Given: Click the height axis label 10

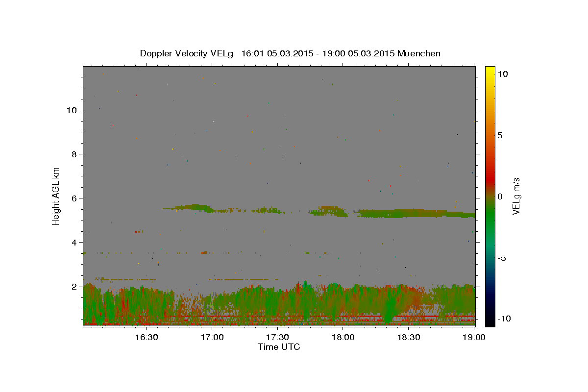Looking at the screenshot, I should [x=72, y=110].
